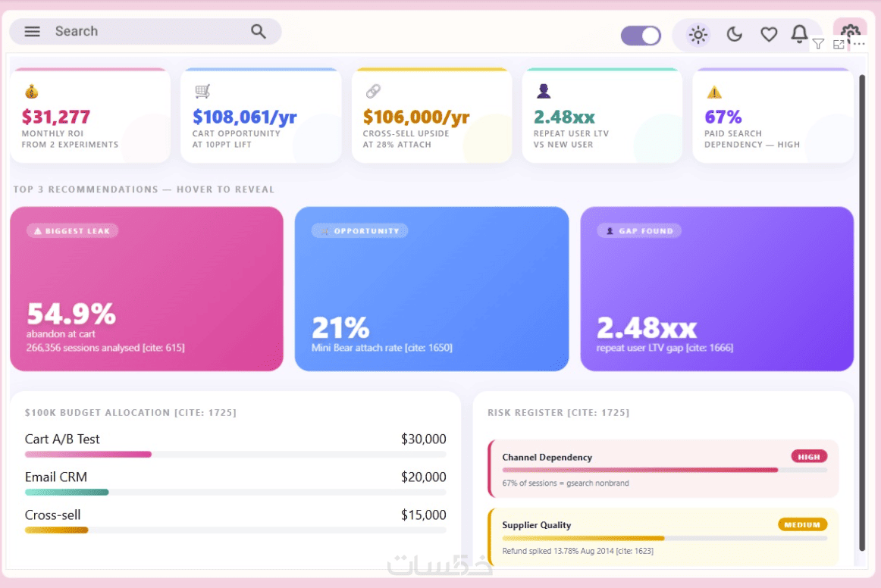Click the magnifier search icon
Image resolution: width=881 pixels, height=588 pixels.
[259, 32]
